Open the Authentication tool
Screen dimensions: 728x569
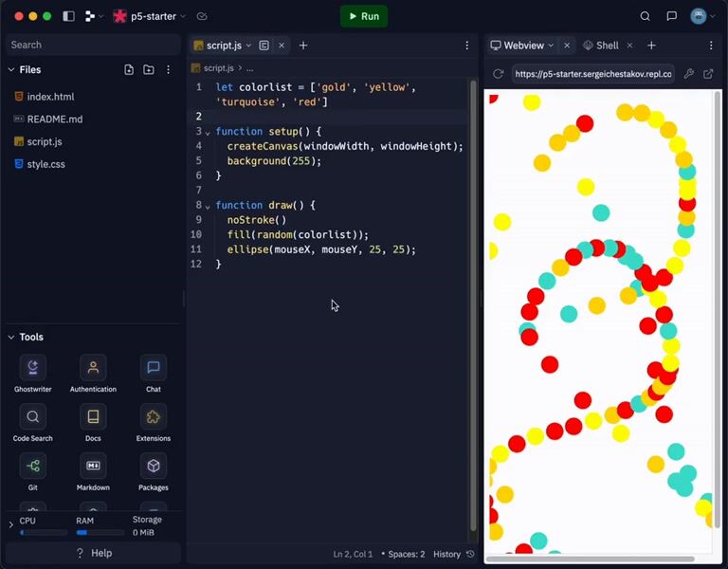(93, 368)
